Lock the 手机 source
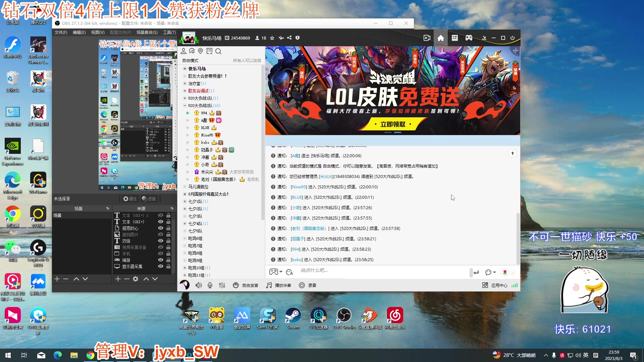Image resolution: width=644 pixels, height=362 pixels. click(168, 254)
